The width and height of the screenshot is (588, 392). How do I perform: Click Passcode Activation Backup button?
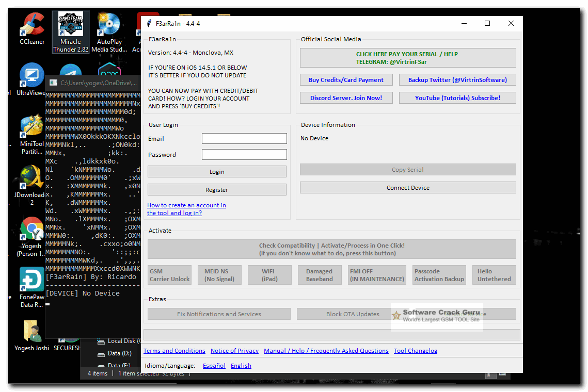439,275
